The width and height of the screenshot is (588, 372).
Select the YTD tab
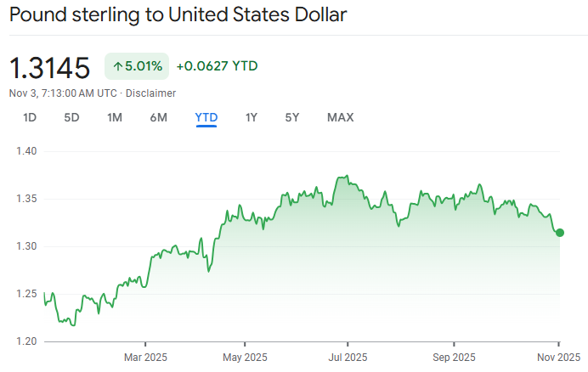click(206, 117)
